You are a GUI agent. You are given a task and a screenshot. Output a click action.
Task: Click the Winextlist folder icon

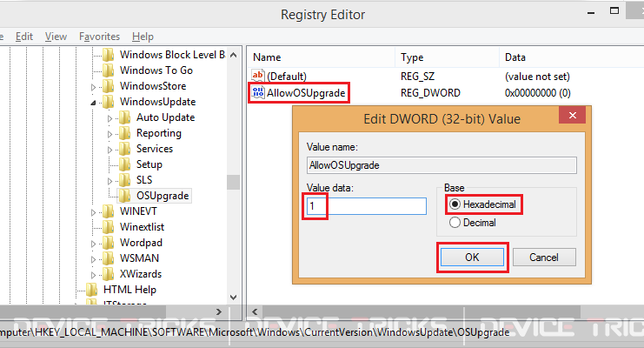pos(108,227)
